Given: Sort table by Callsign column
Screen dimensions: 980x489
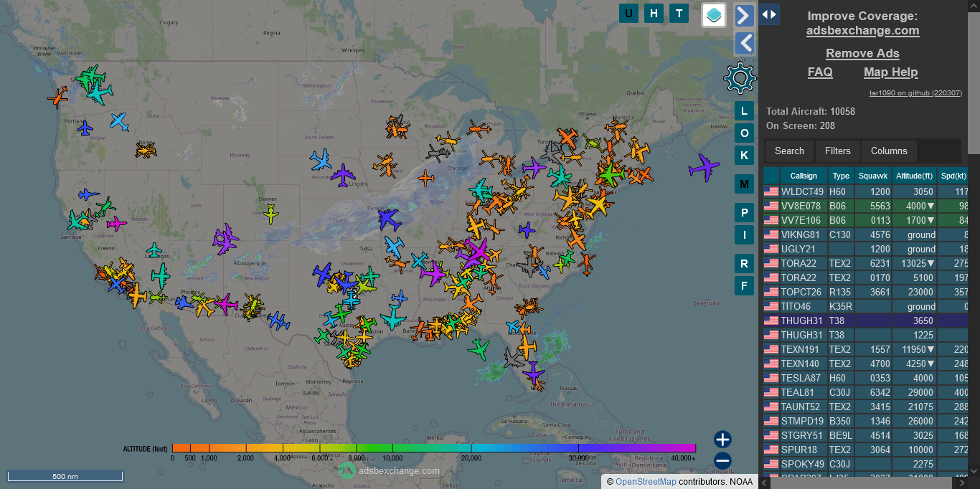Looking at the screenshot, I should pos(804,176).
